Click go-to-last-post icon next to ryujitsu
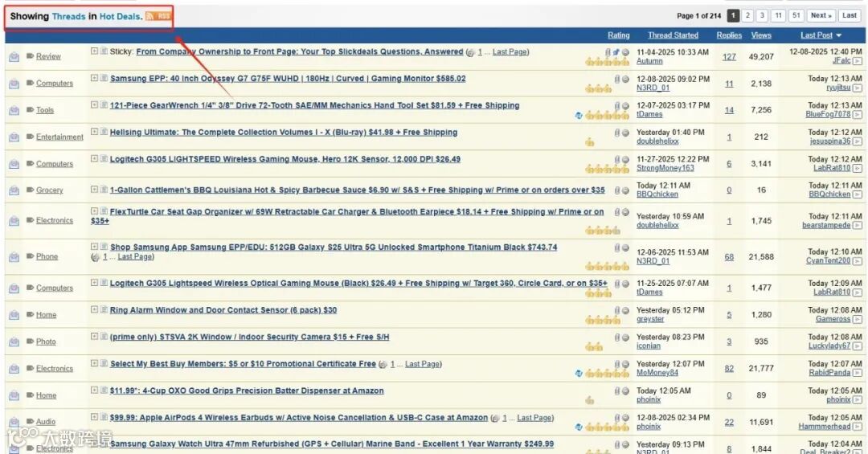Screen dimensions: 868x454 tap(857, 88)
